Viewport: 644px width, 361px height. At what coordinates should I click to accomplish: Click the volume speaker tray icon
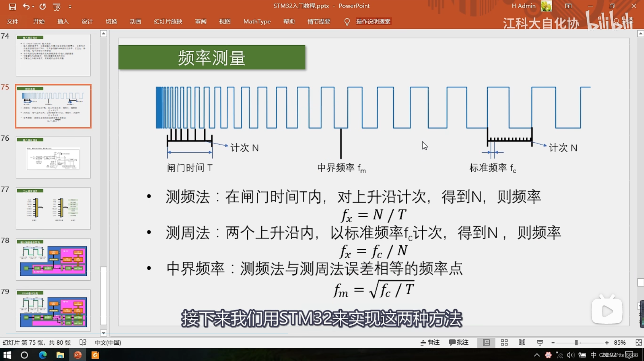[x=570, y=355]
